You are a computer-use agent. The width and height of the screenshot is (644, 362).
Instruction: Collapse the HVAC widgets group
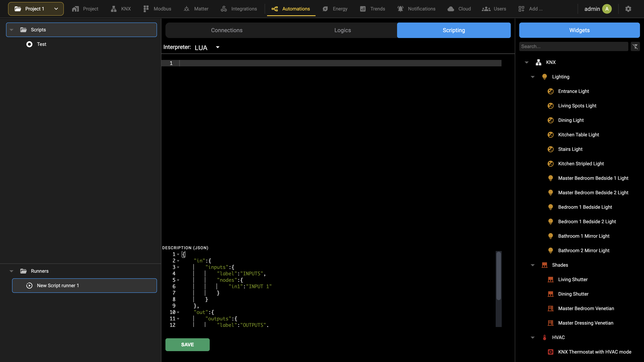(533, 337)
